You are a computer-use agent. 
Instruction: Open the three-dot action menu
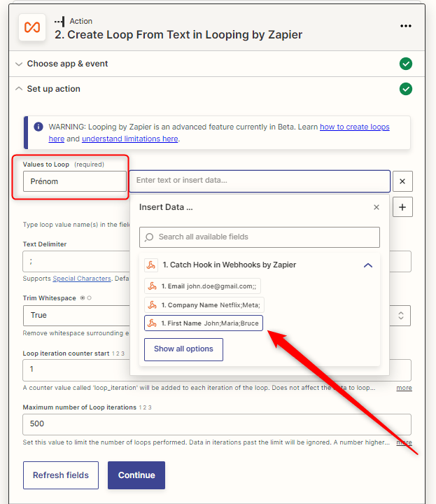click(x=405, y=26)
